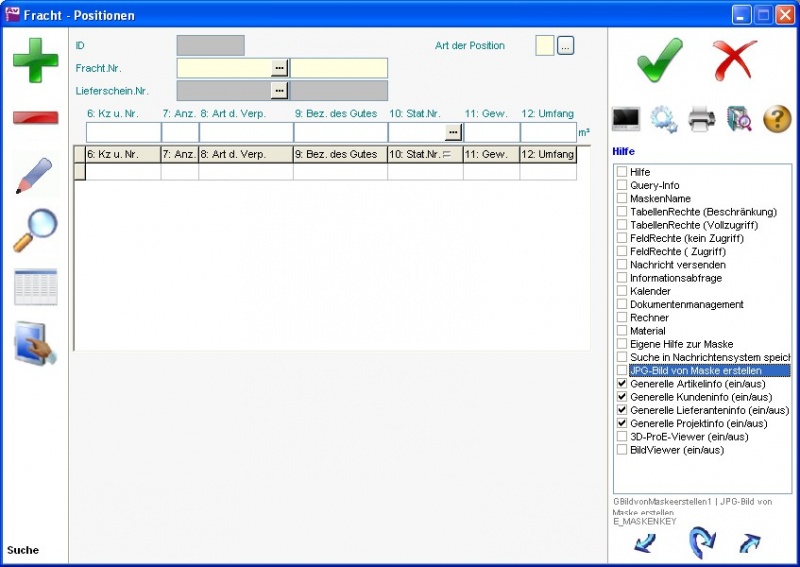This screenshot has width=800, height=567.
Task: Click the table list view icon
Action: click(x=35, y=287)
